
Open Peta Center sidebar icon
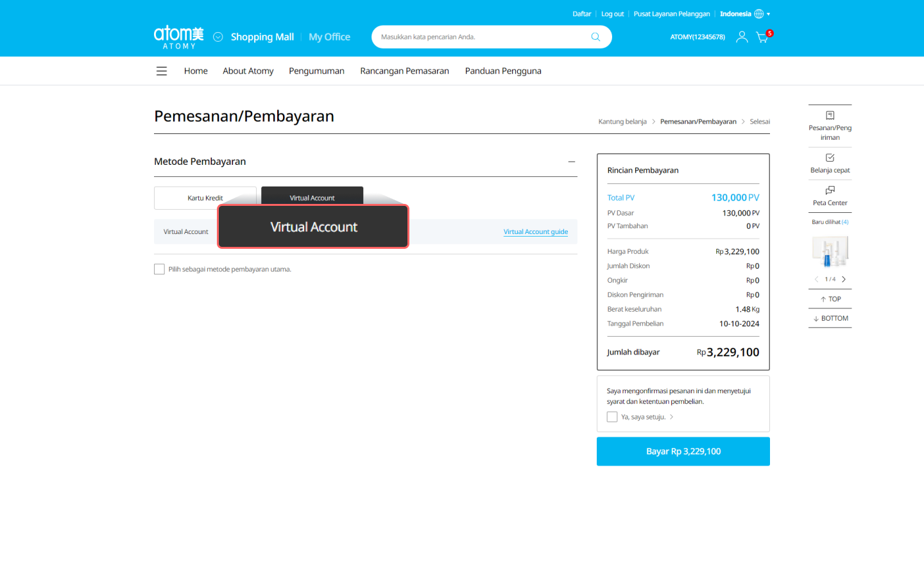[830, 190]
